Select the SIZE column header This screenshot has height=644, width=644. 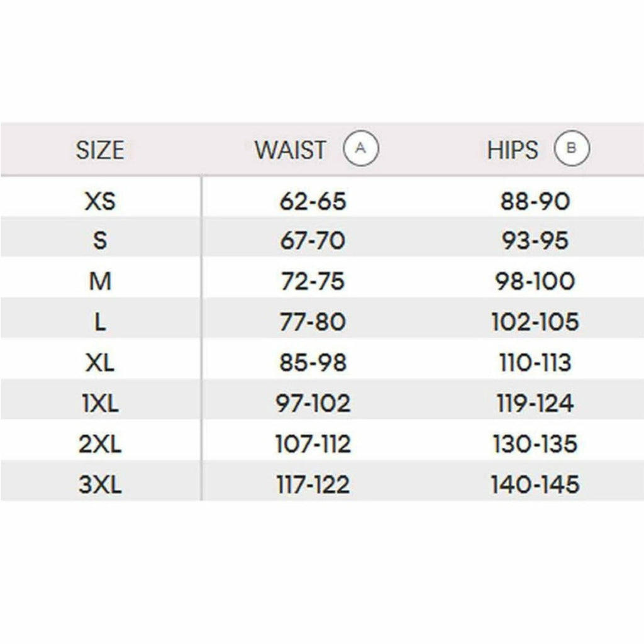100,150
